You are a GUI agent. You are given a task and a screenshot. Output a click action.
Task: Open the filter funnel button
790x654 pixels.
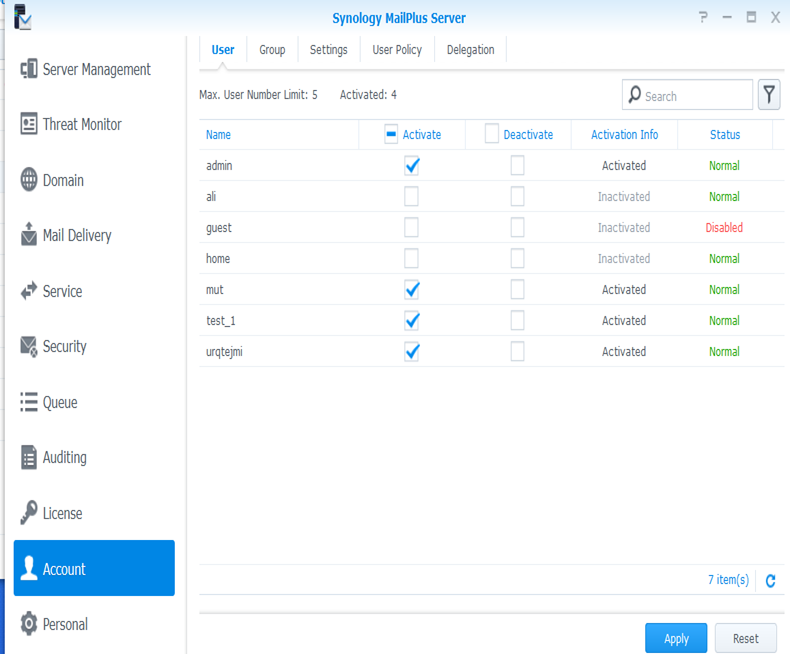(769, 95)
